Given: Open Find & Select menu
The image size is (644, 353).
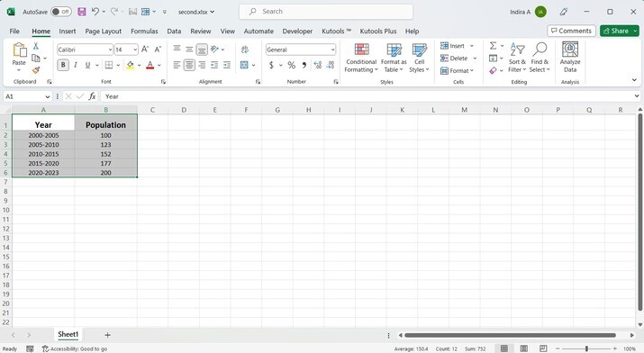Looking at the screenshot, I should tap(540, 59).
